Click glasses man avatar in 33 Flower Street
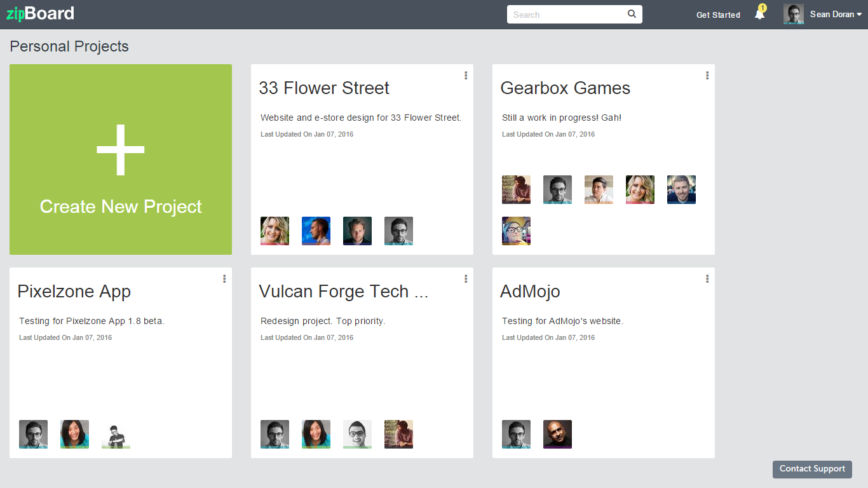 (x=398, y=231)
